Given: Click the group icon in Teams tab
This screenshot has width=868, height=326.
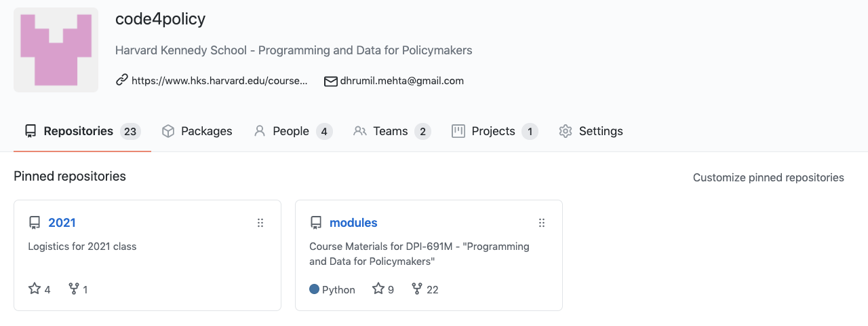Looking at the screenshot, I should pyautogui.click(x=360, y=131).
